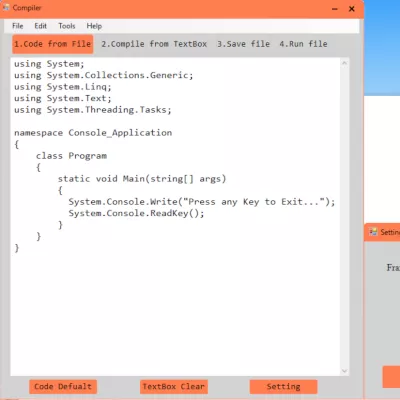Click the scrollbar down arrow in code editor
The height and width of the screenshot is (400, 400).
344,371
